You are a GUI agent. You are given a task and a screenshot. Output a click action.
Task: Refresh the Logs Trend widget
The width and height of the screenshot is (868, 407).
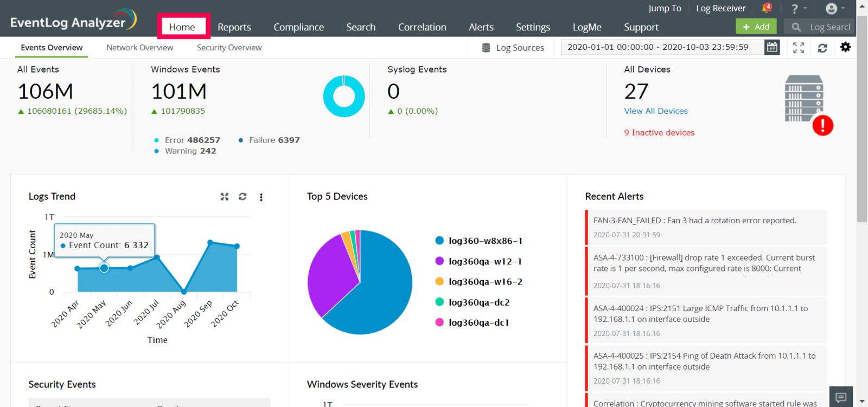coord(242,197)
